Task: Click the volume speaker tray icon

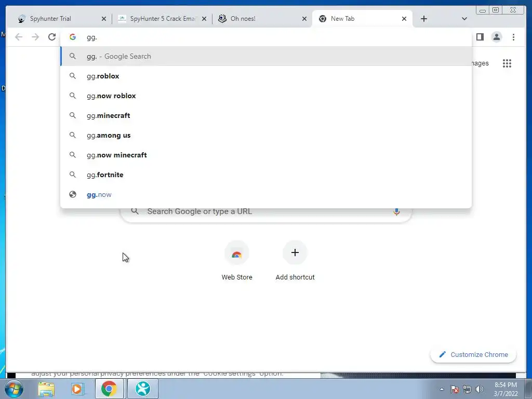Action: click(x=480, y=389)
